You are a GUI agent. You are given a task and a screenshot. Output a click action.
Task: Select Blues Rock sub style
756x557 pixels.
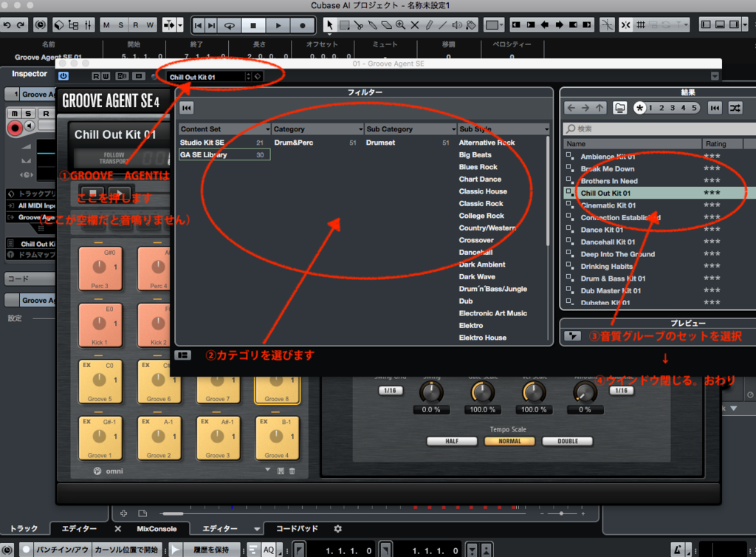[x=478, y=167]
